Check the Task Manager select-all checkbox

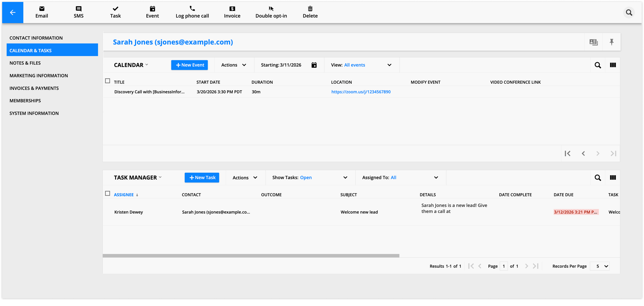pyautogui.click(x=107, y=193)
